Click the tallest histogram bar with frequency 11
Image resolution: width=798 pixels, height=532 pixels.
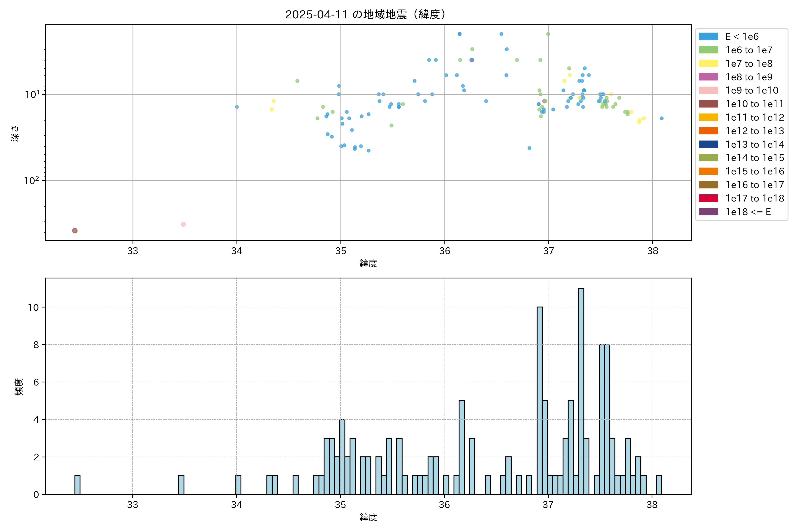pos(581,390)
